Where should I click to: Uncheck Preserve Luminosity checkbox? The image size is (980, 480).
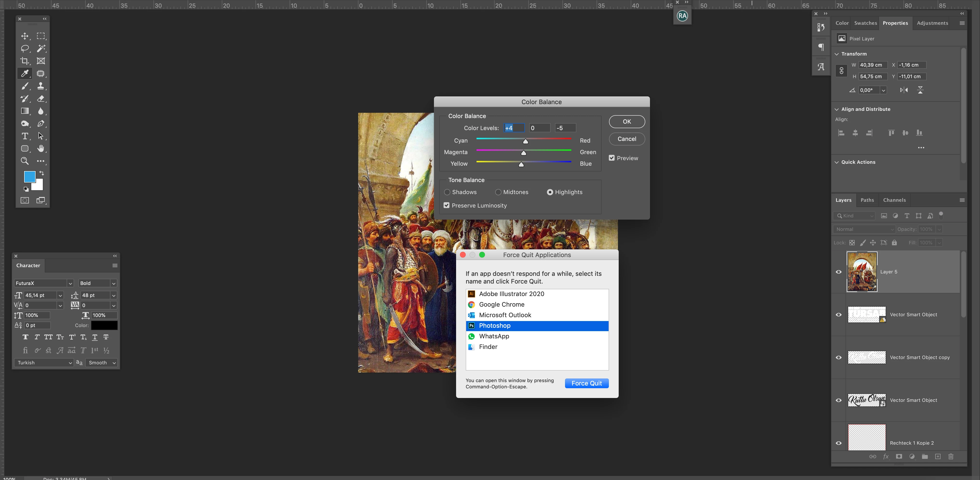click(x=447, y=205)
